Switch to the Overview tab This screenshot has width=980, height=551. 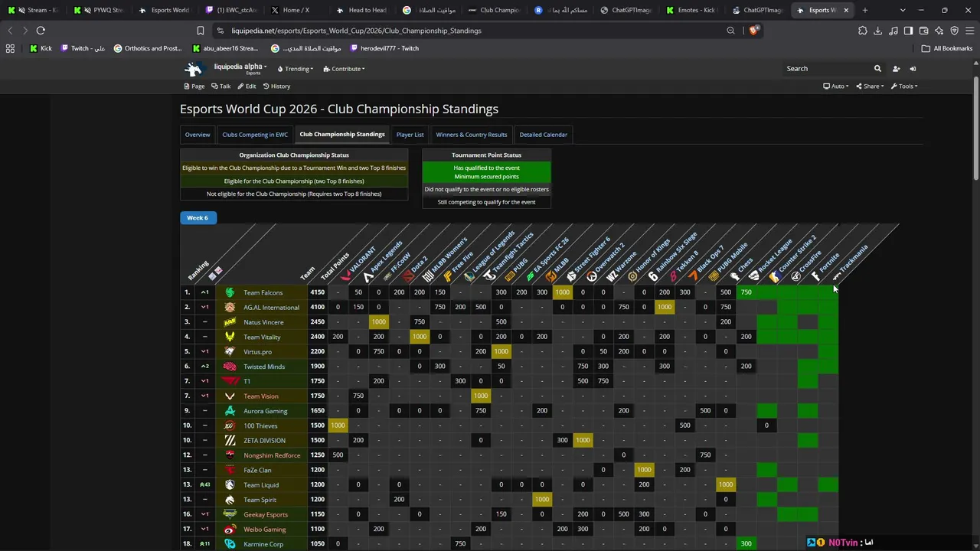(198, 135)
